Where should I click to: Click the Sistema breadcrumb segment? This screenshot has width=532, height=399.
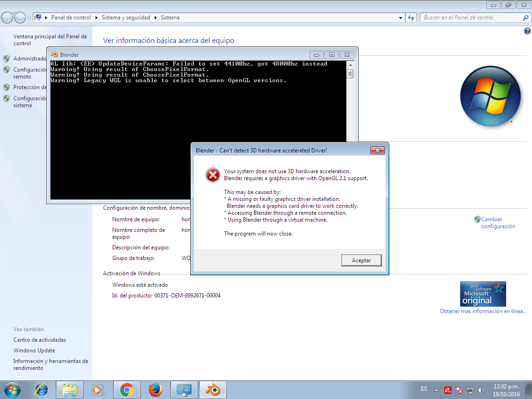click(170, 18)
